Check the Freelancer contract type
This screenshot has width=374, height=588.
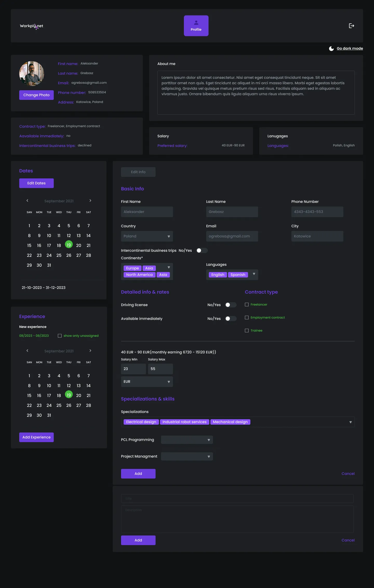(247, 305)
